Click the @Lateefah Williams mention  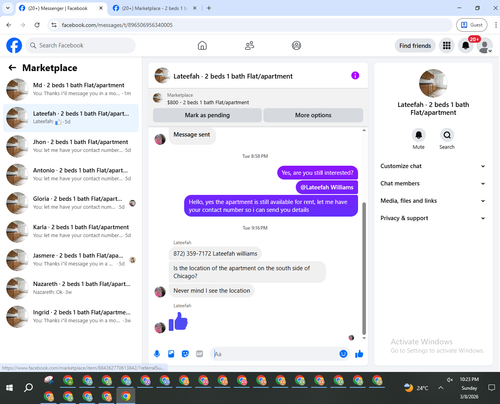(327, 187)
